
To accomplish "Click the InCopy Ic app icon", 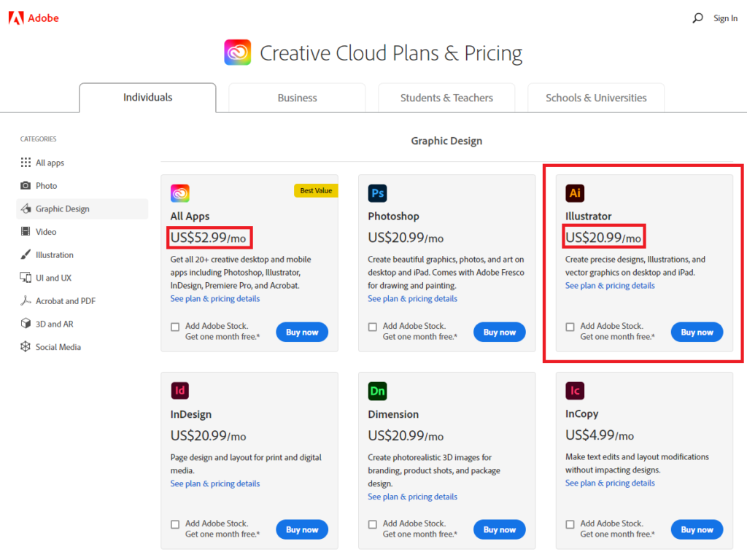I will (575, 391).
